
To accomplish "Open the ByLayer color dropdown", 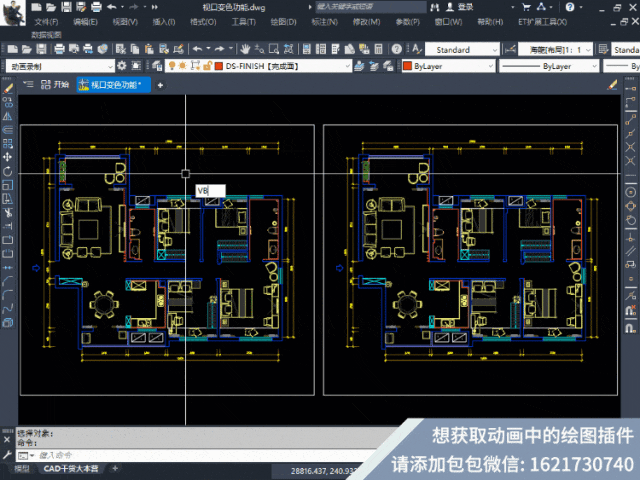I will point(491,66).
